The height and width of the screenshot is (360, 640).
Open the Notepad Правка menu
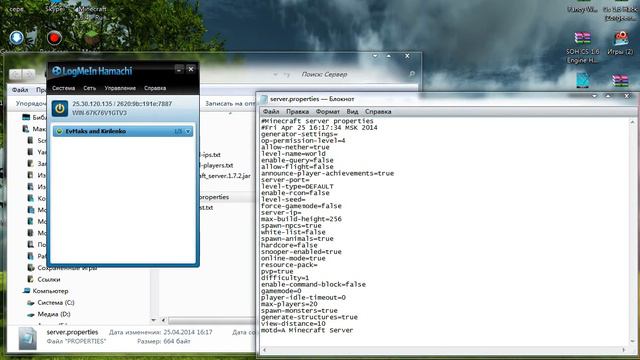click(x=297, y=111)
